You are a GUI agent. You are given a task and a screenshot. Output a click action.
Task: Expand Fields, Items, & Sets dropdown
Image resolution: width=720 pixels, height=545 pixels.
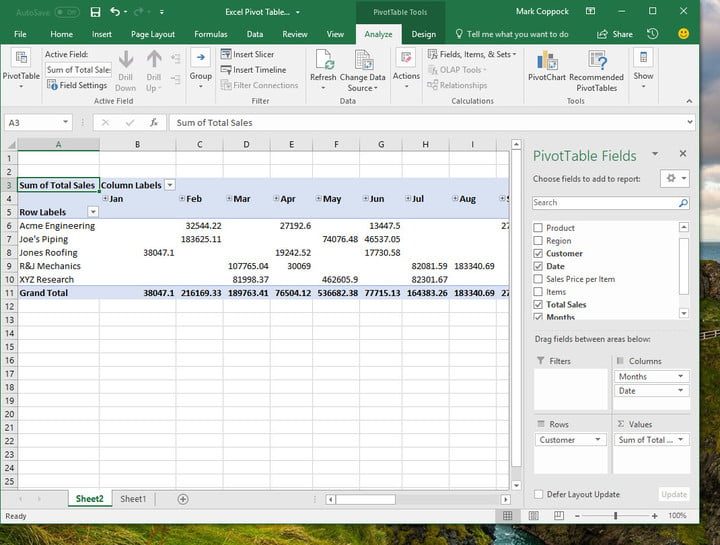476,54
